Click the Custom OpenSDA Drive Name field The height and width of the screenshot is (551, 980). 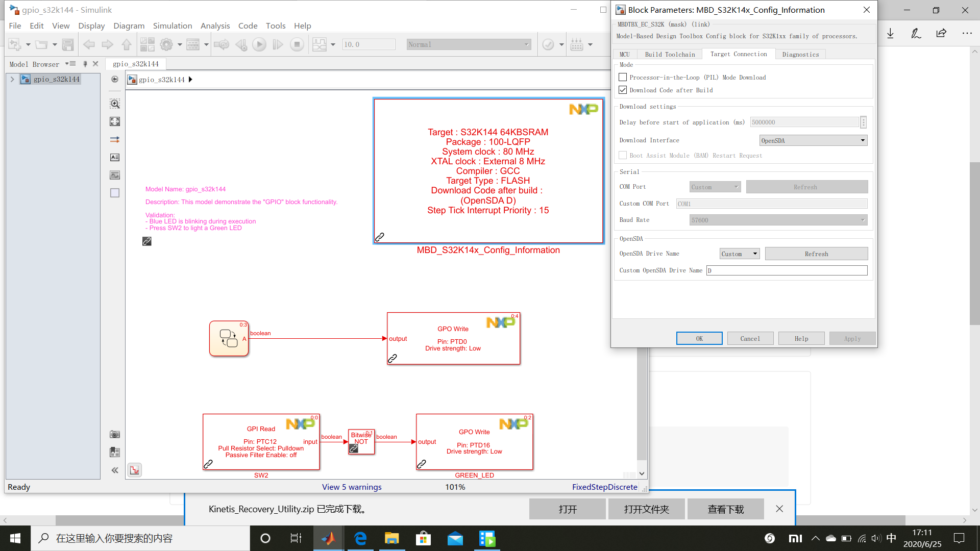point(787,271)
